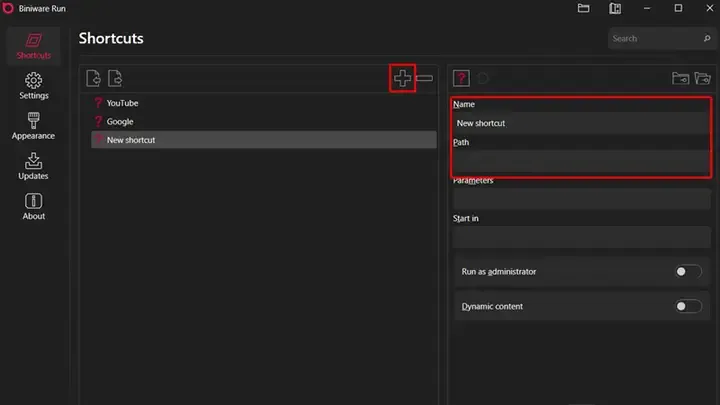Screen dimensions: 720x405
Task: Click the book icon in title bar
Action: click(x=614, y=9)
